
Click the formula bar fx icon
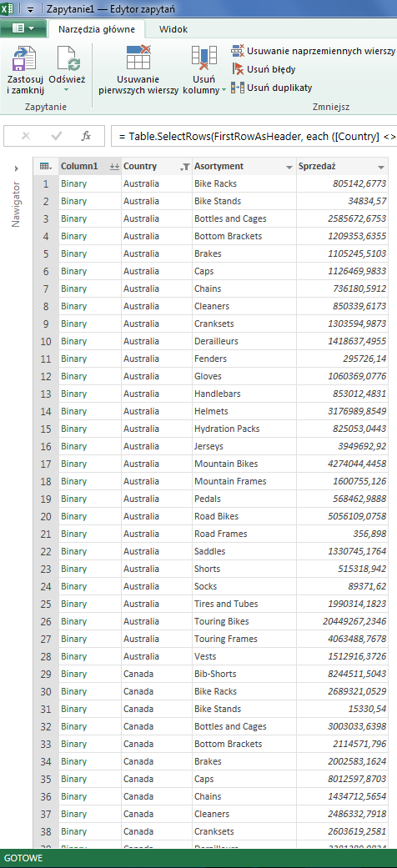[x=86, y=136]
